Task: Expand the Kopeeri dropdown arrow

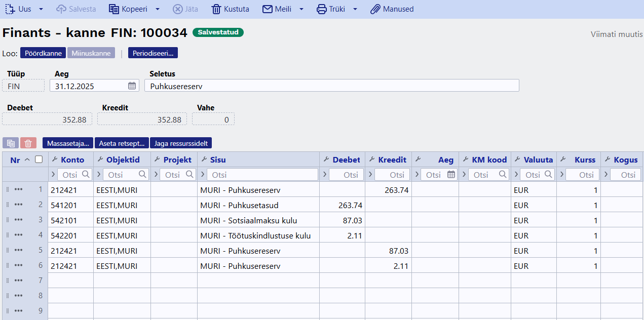Action: 158,9
